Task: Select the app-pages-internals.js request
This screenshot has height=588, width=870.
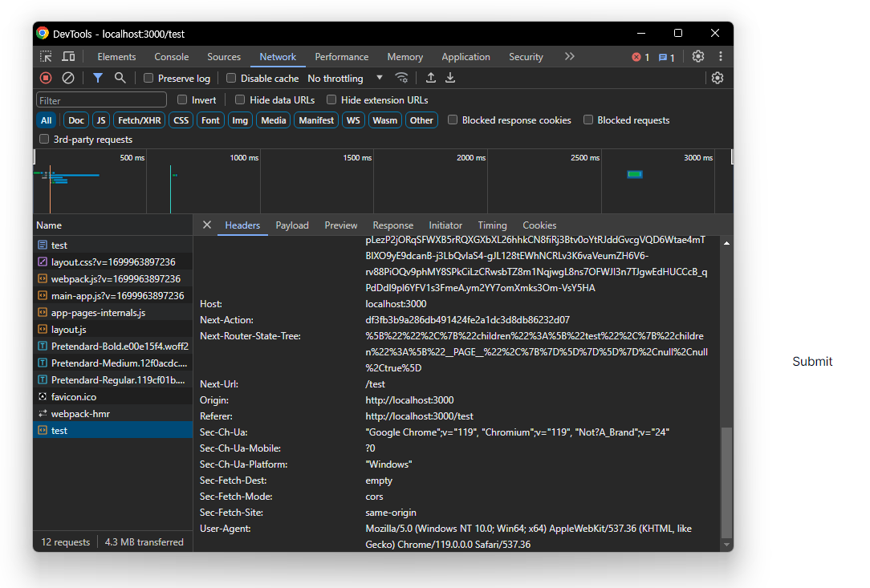Action: click(x=113, y=312)
